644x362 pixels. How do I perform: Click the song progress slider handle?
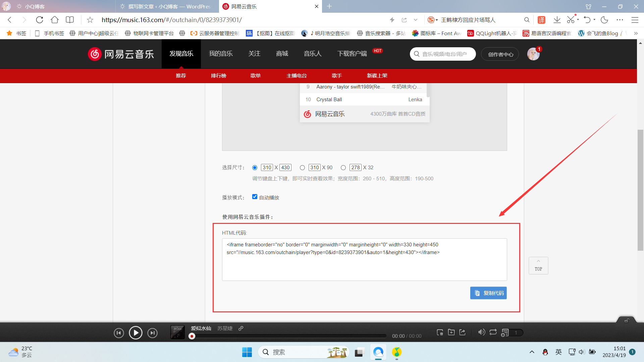(x=192, y=336)
